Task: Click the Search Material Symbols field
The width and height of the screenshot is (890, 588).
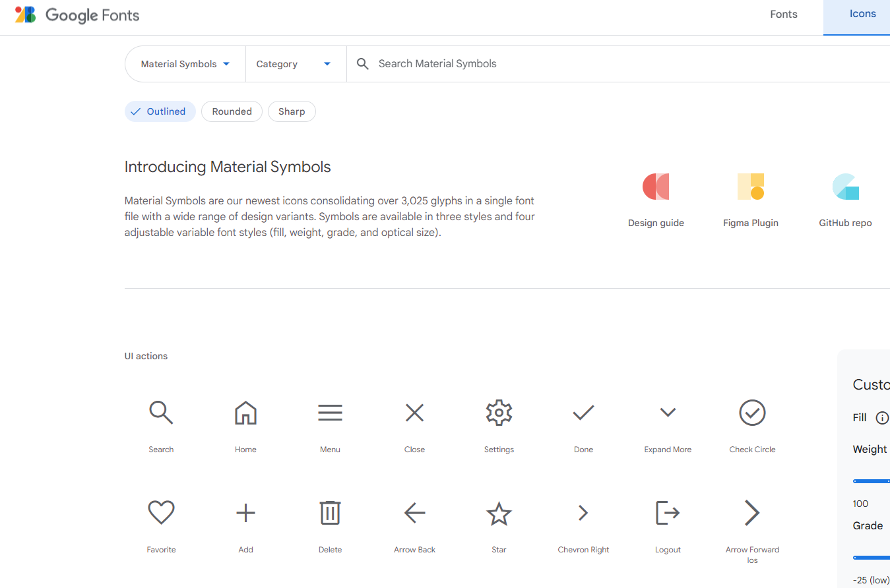Action: coord(594,64)
